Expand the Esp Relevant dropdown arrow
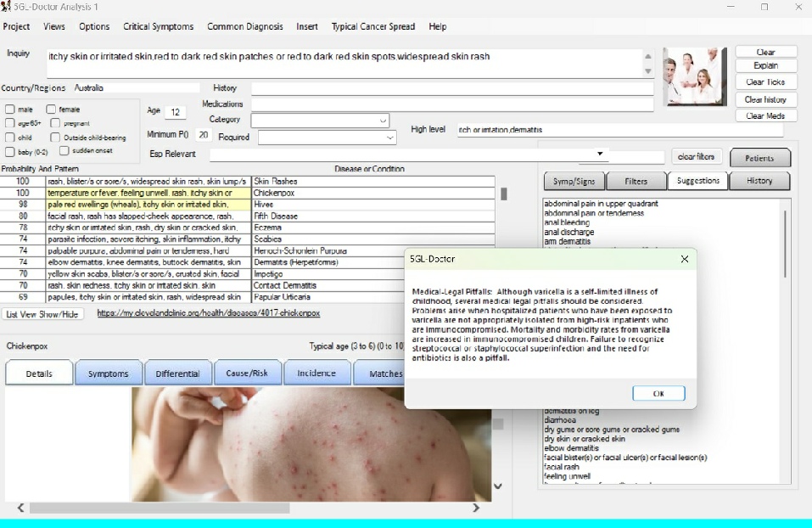The image size is (812, 528). (600, 154)
